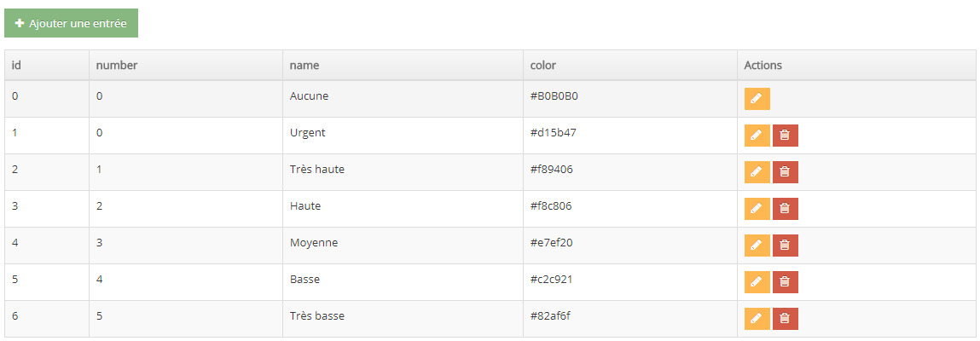Open editor for the Haute row
This screenshot has height=341, width=980.
click(757, 209)
